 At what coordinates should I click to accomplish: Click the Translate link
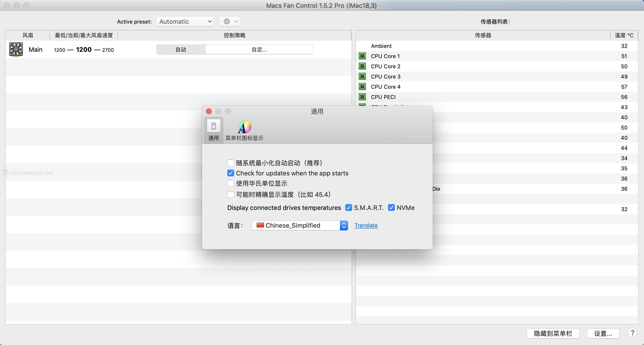366,225
